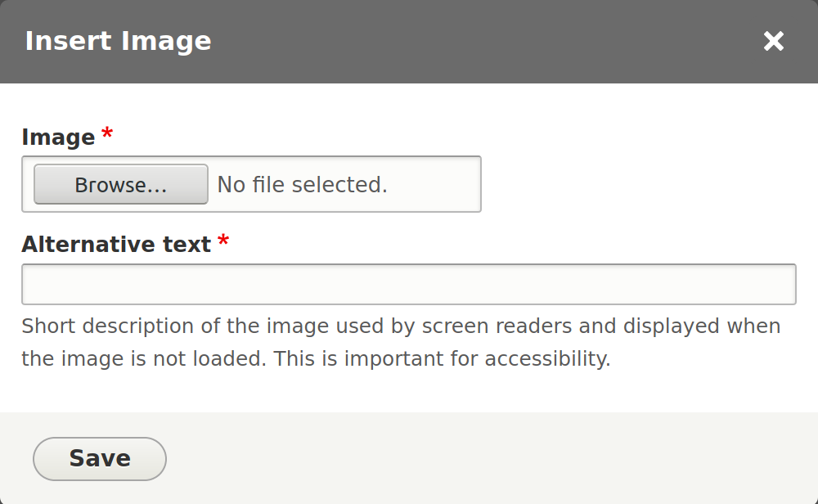Click the accessibility description text

click(x=401, y=342)
